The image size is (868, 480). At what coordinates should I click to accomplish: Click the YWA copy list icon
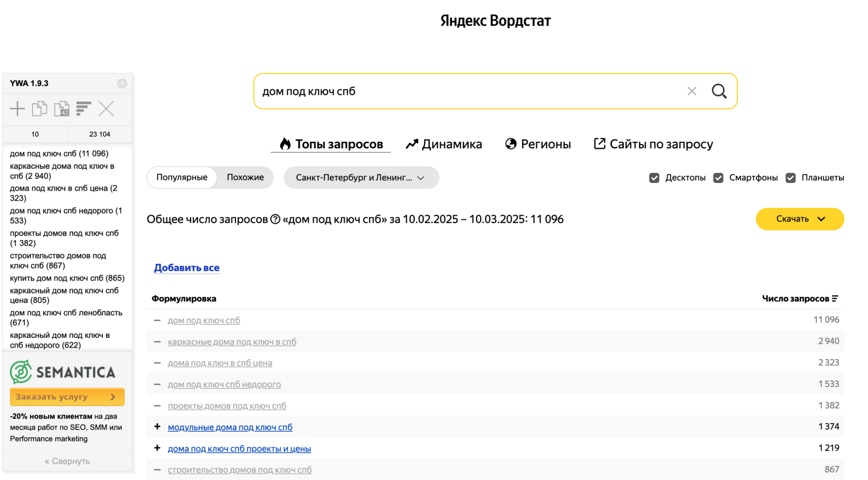coord(40,109)
